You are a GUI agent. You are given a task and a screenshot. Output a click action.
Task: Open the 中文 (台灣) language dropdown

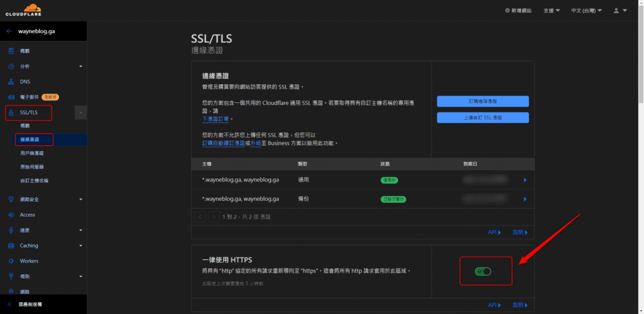586,11
